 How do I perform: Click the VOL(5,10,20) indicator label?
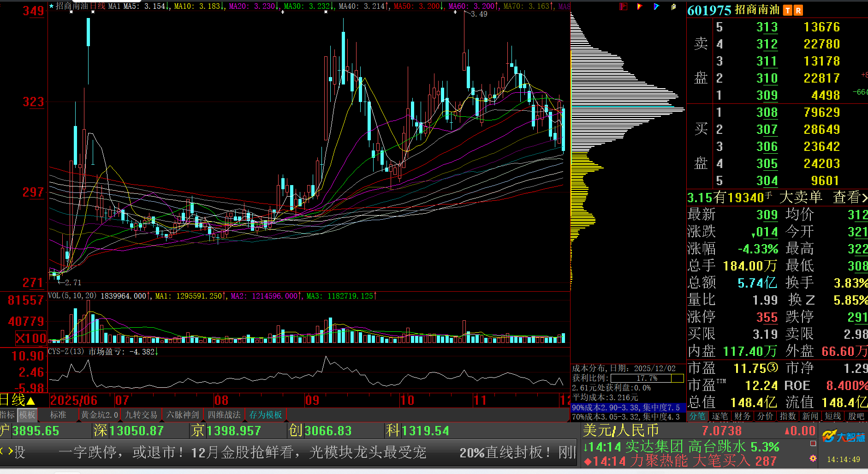(72, 296)
